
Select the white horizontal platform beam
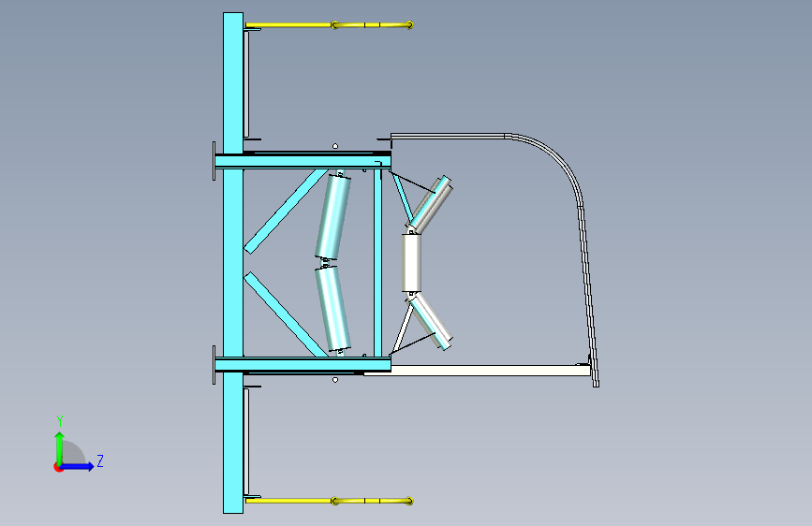click(477, 371)
